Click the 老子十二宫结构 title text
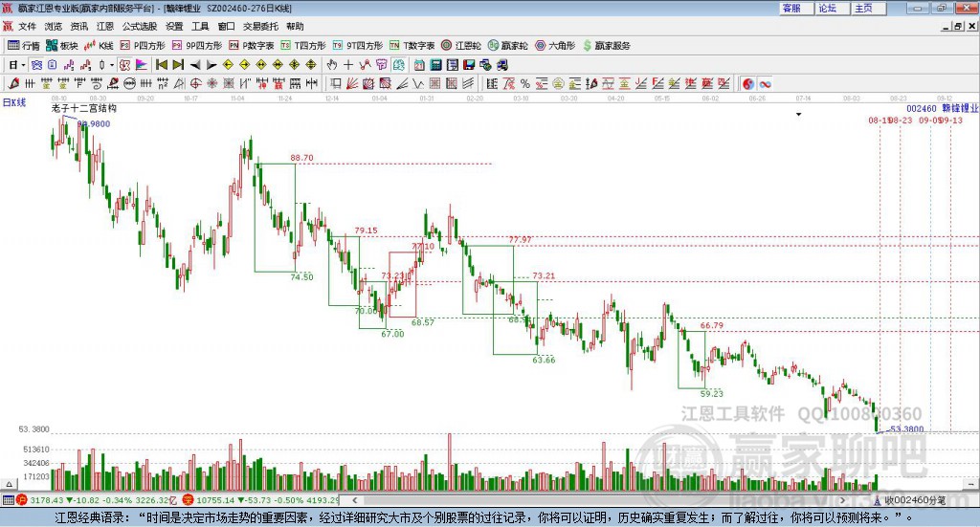Image resolution: width=980 pixels, height=527 pixels. click(x=84, y=108)
